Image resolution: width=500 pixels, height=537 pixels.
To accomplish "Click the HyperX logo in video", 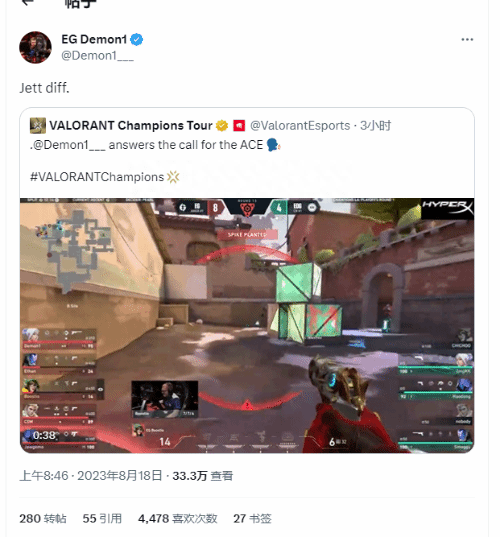I will [447, 207].
